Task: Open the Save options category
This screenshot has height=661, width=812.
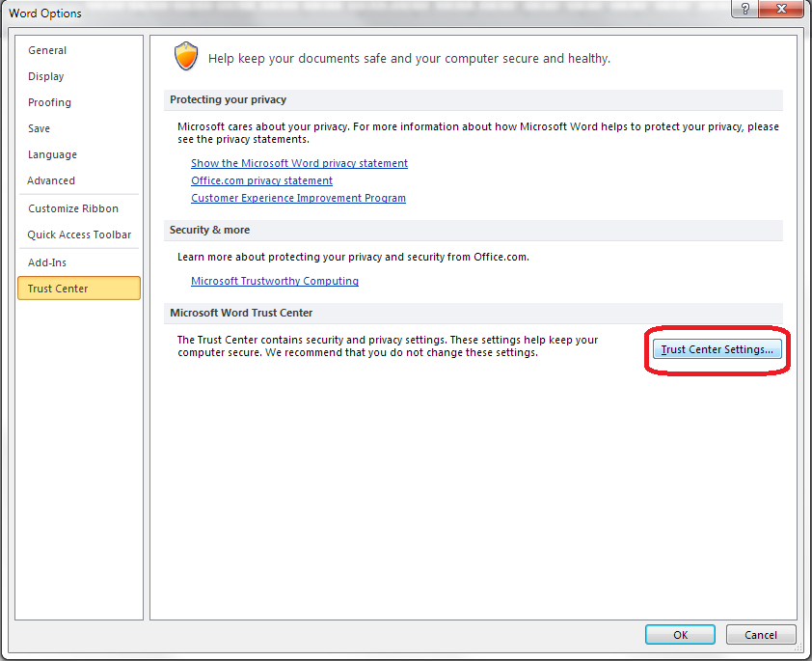Action: coord(40,128)
